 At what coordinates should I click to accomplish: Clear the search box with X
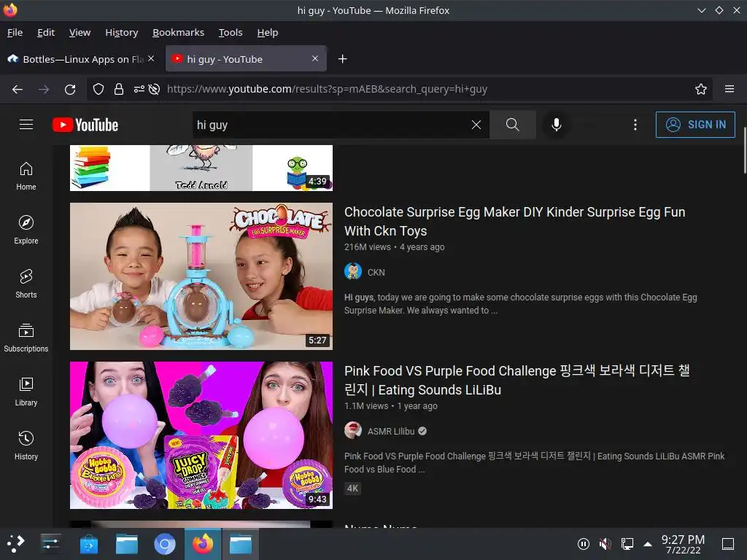click(x=476, y=125)
